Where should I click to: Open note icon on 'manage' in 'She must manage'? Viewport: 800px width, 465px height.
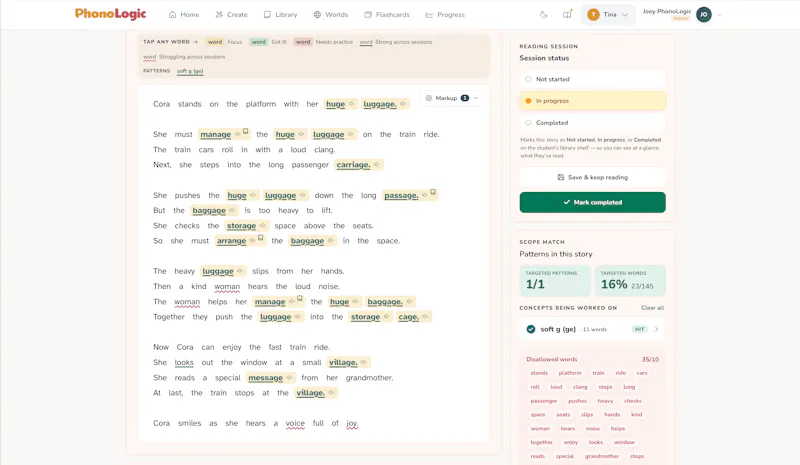tap(245, 131)
